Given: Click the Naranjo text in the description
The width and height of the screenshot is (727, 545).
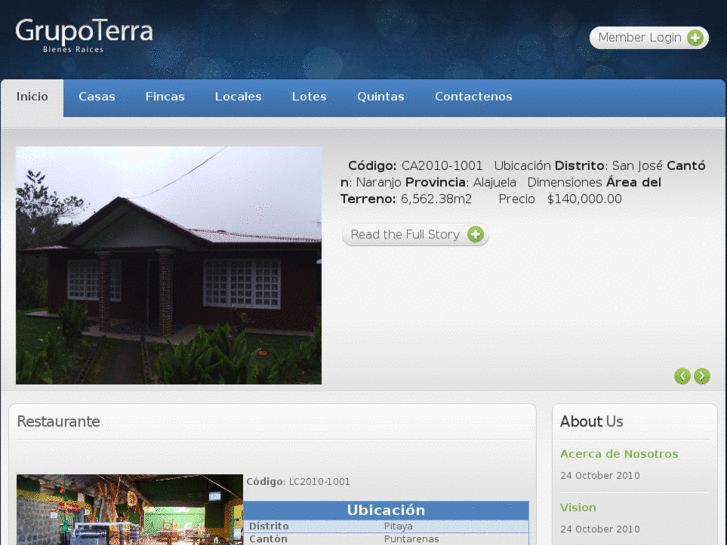Looking at the screenshot, I should pos(378,182).
